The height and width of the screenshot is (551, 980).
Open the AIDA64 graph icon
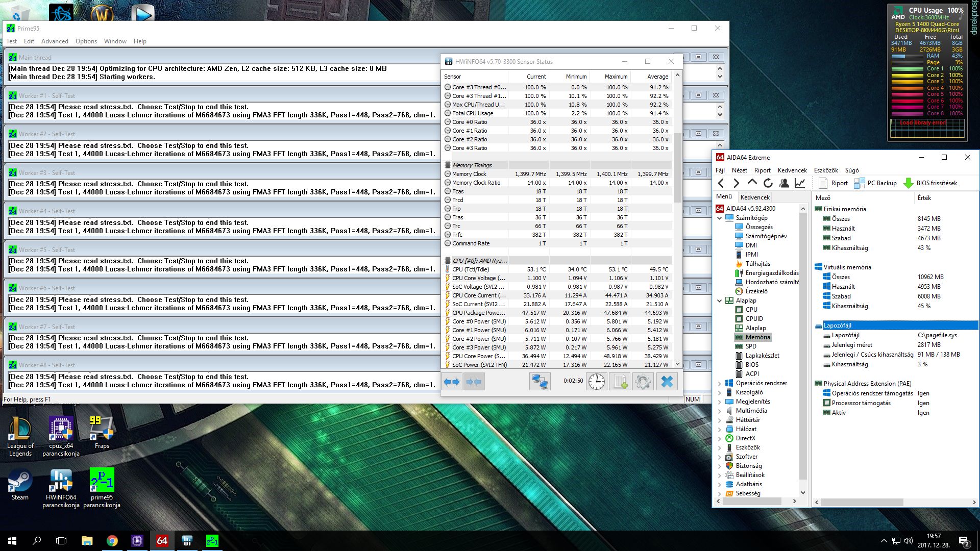tap(800, 183)
